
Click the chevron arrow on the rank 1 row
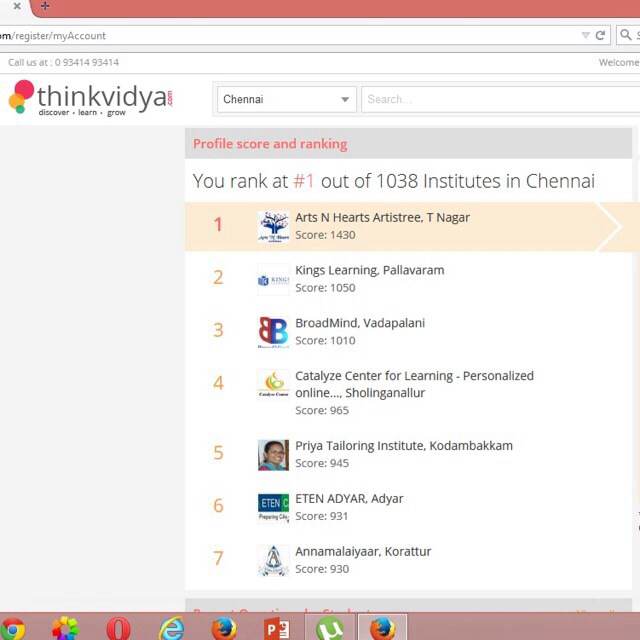[x=609, y=226]
